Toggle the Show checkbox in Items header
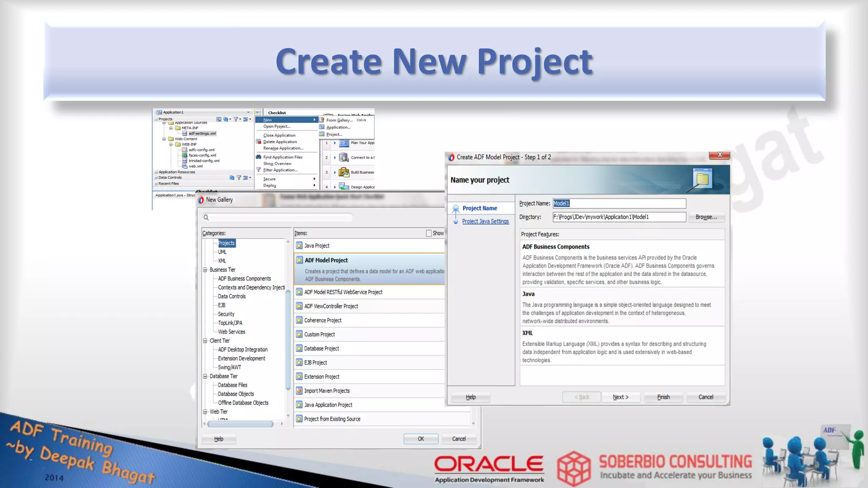Viewport: 868px width, 488px height. click(428, 233)
